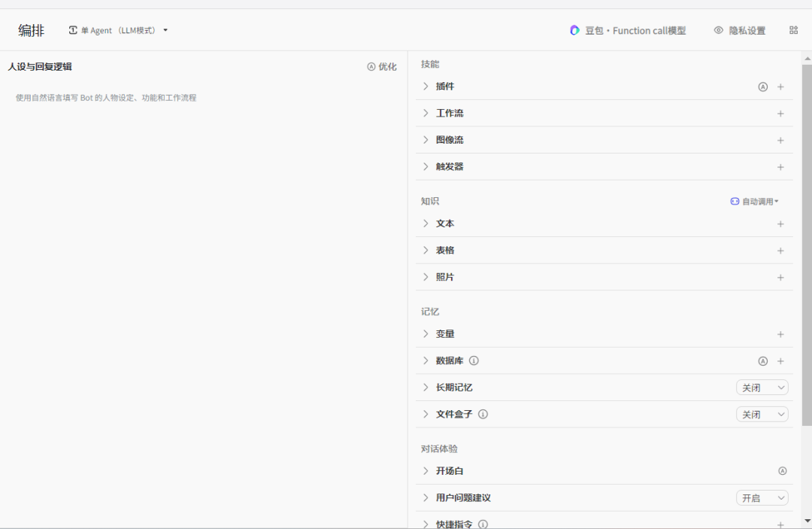Click the plus icon for 图像流

780,140
